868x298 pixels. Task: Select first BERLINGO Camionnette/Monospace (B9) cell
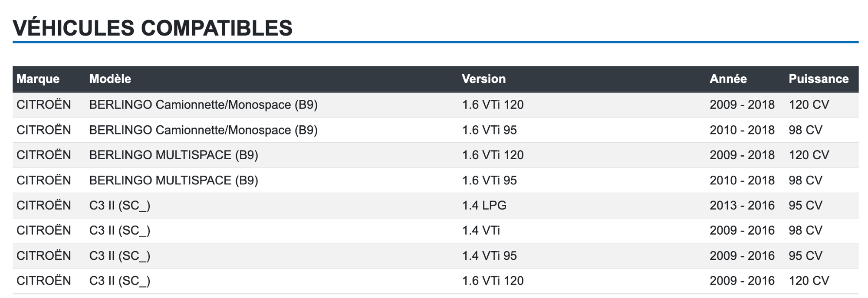(203, 105)
